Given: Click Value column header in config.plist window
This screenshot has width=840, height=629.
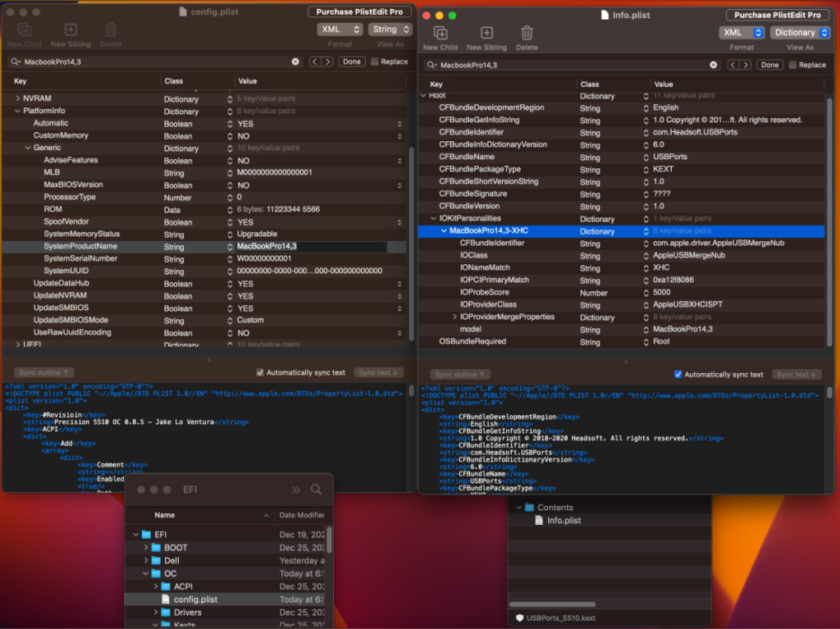Looking at the screenshot, I should click(x=248, y=81).
